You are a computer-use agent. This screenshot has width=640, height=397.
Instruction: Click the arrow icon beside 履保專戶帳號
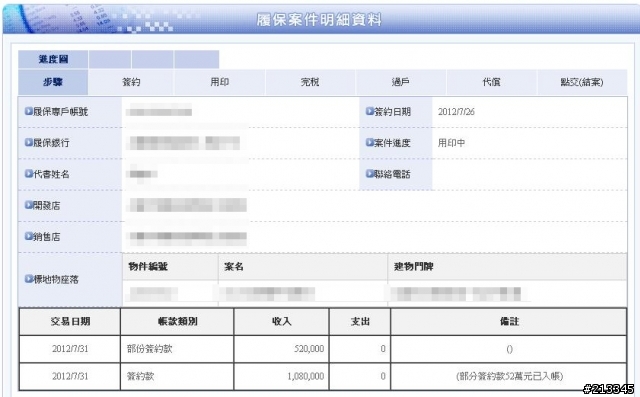(x=29, y=111)
